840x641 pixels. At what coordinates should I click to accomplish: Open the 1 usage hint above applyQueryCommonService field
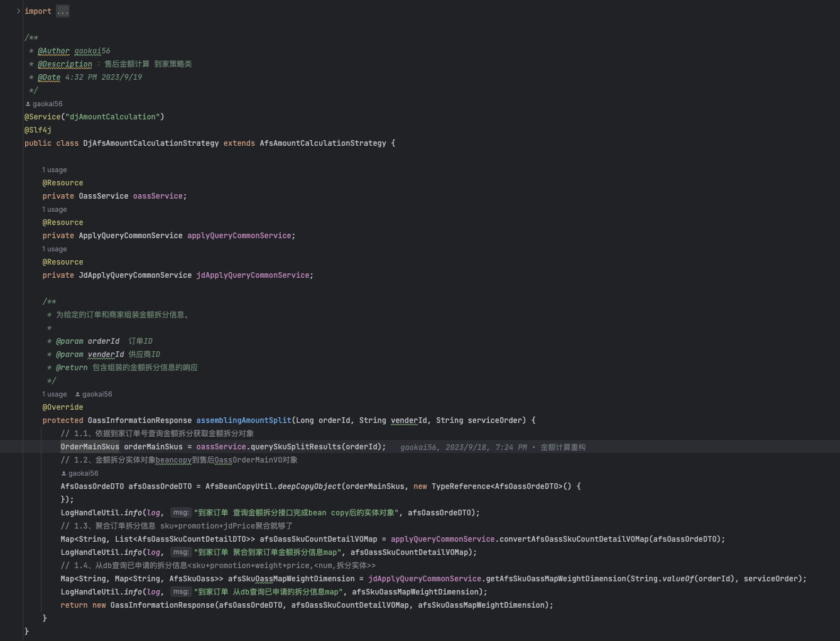(x=55, y=209)
